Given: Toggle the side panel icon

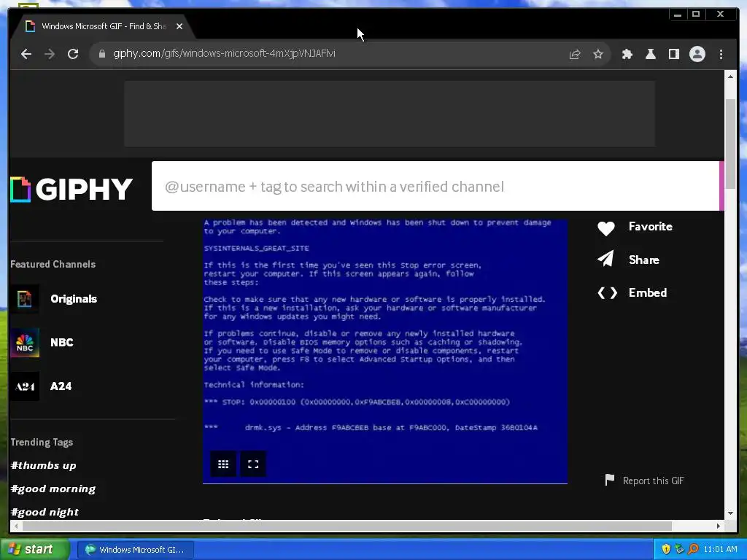Looking at the screenshot, I should coord(673,54).
